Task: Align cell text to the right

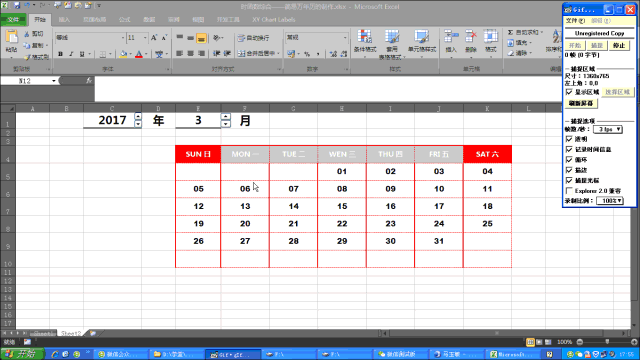Action: [201, 53]
